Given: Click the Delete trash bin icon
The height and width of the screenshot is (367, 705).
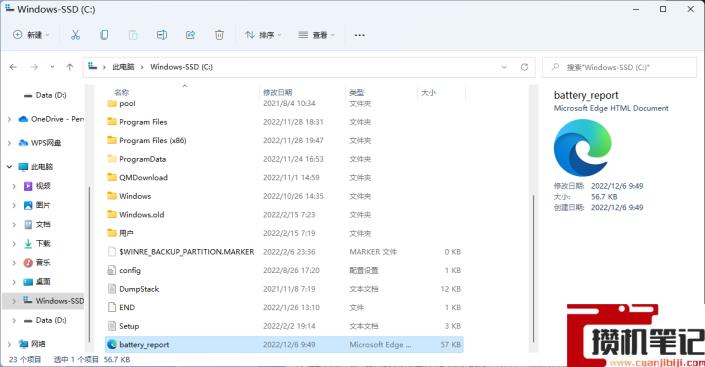Looking at the screenshot, I should pyautogui.click(x=219, y=35).
